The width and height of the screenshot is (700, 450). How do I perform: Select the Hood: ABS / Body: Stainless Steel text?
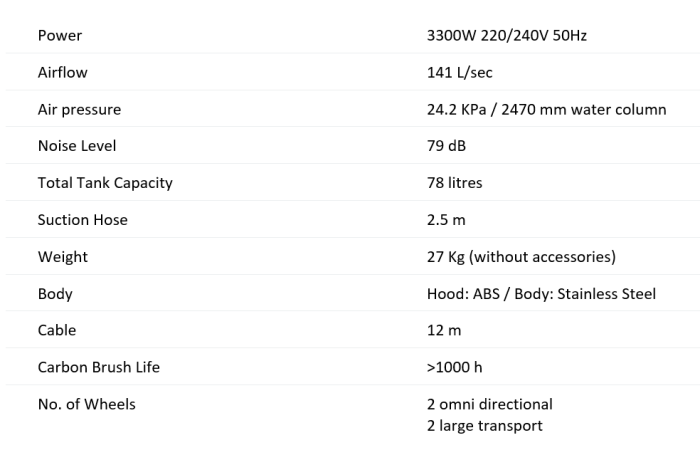(x=541, y=294)
